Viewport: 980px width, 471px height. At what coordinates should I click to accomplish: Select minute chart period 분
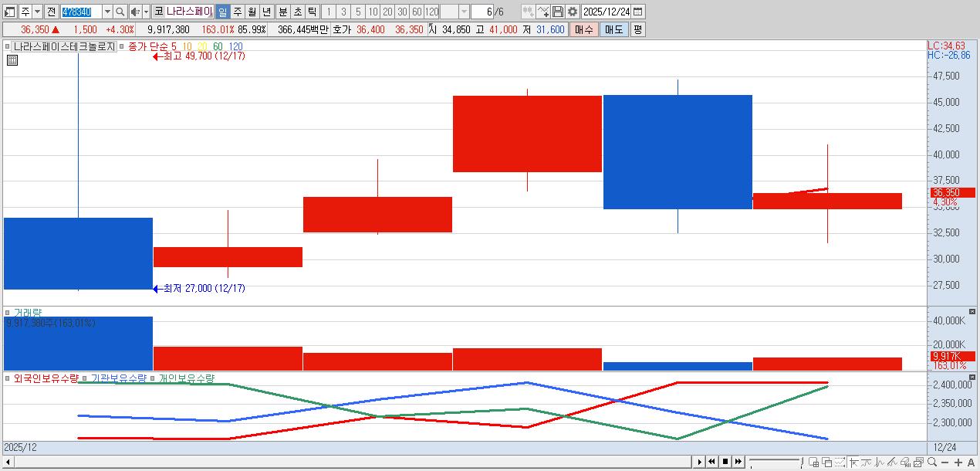pyautogui.click(x=282, y=12)
